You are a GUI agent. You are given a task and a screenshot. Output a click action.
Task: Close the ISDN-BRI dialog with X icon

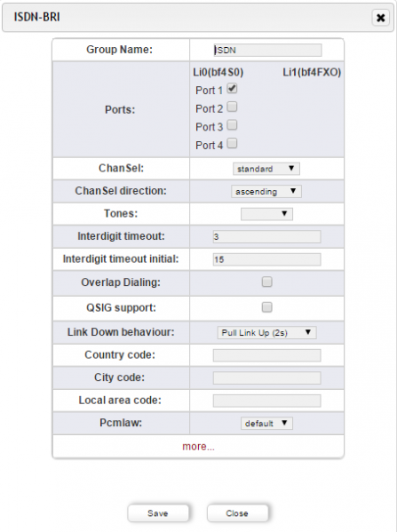pos(380,17)
